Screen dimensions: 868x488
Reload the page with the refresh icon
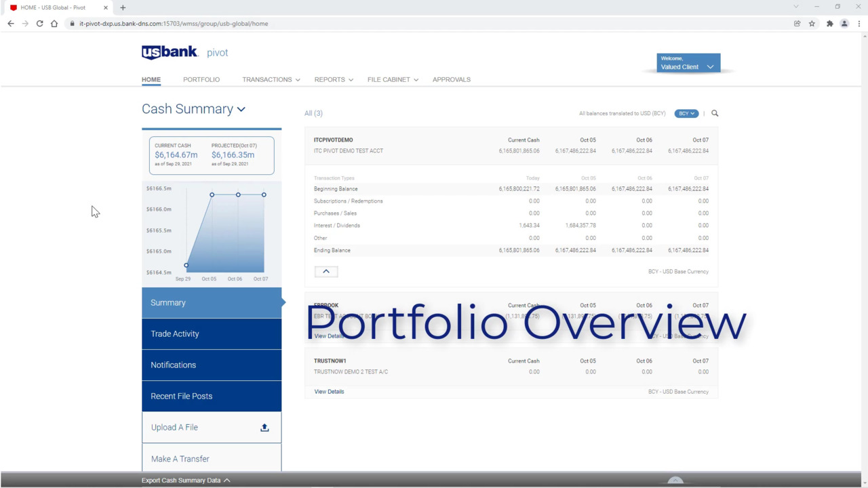[x=39, y=24]
